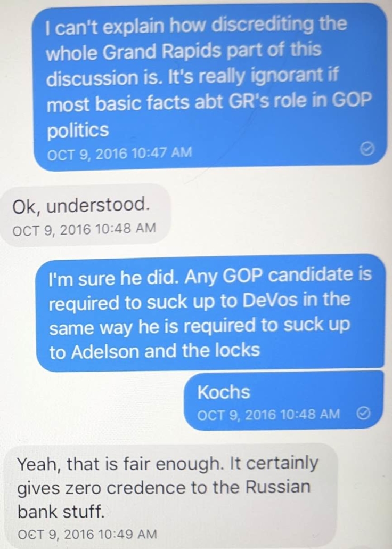Click the delivered checkmark beside Kochs message

point(363,414)
